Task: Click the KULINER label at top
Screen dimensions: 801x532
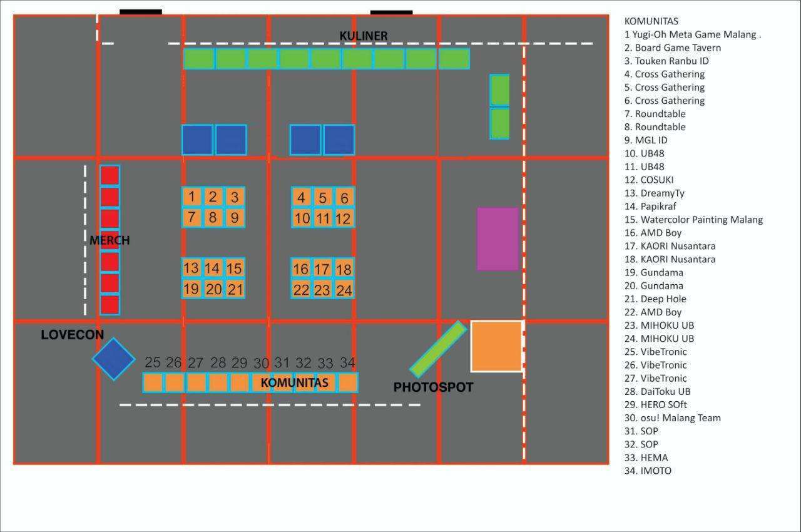Action: point(363,36)
